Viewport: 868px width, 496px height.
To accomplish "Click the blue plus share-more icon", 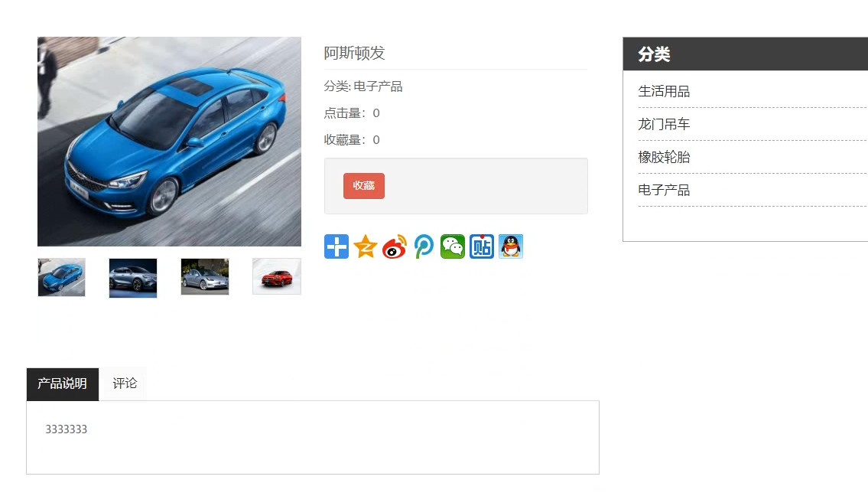I will pos(336,246).
